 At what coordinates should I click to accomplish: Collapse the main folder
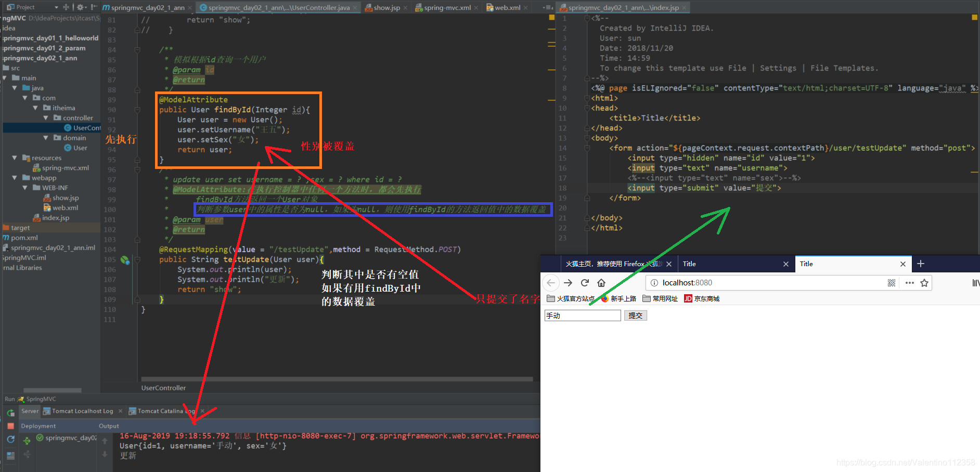click(x=5, y=78)
